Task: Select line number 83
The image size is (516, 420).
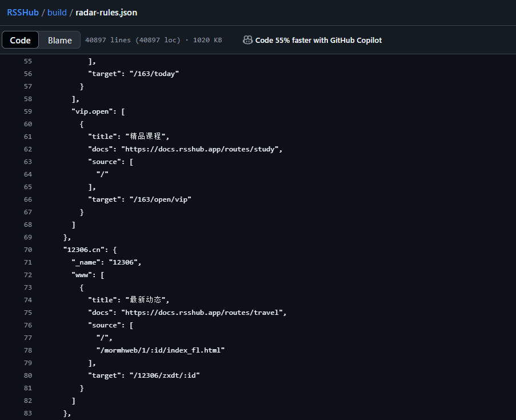Action: 27,413
